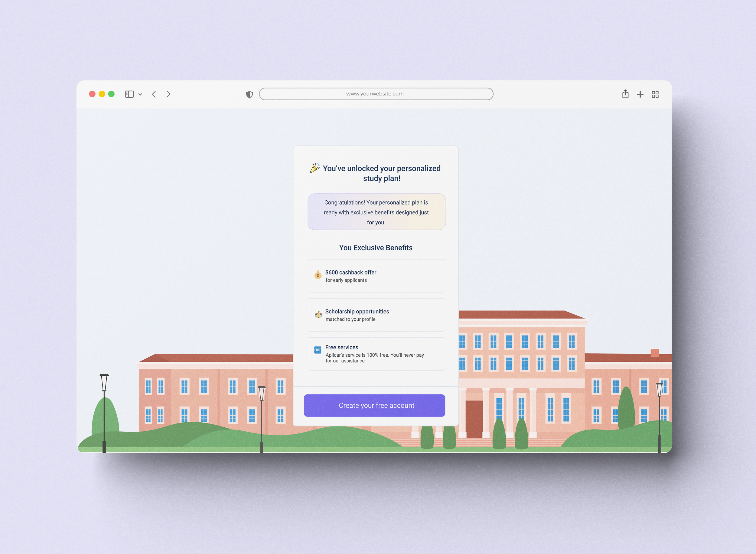Show tab overview grid icon
Image resolution: width=756 pixels, height=554 pixels.
pyautogui.click(x=655, y=94)
